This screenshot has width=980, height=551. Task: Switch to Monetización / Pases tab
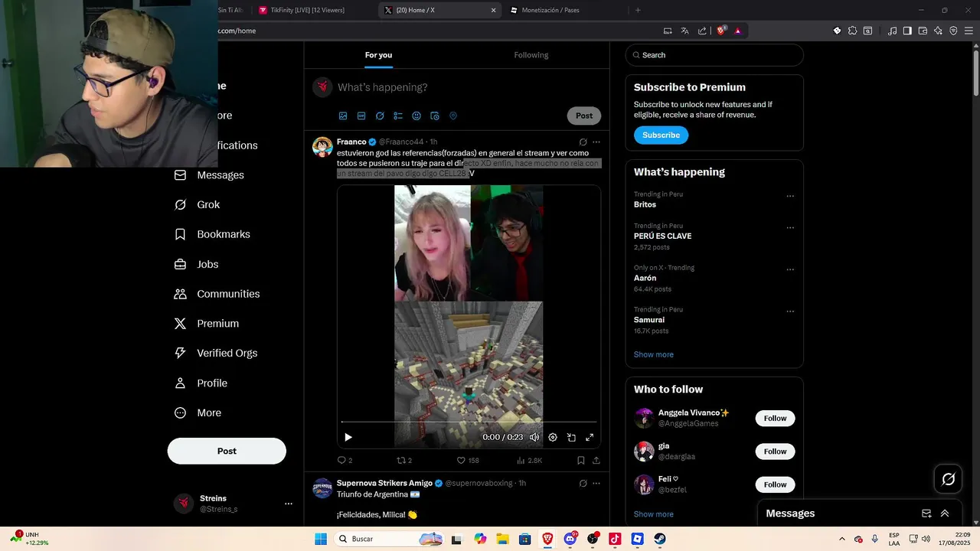coord(550,10)
